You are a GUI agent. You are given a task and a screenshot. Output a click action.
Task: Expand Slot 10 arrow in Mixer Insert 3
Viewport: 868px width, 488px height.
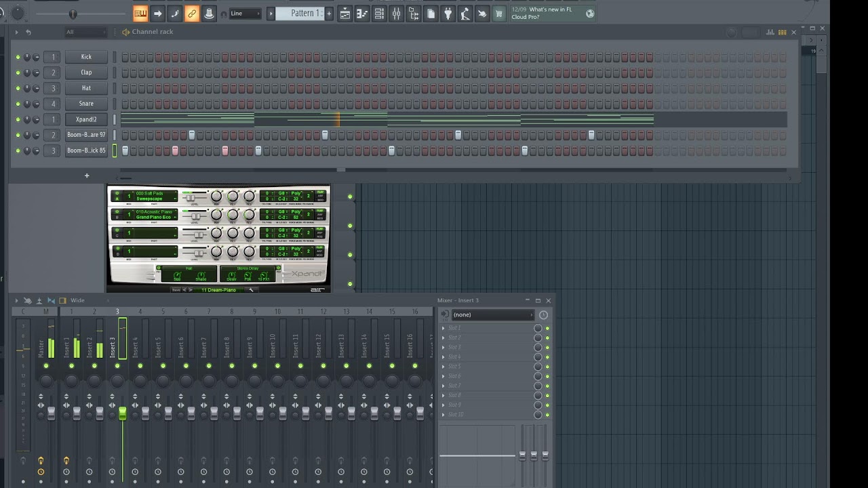[443, 414]
